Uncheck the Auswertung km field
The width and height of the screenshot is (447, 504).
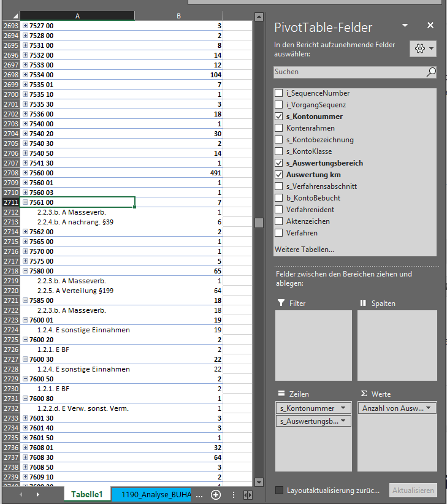coord(279,175)
